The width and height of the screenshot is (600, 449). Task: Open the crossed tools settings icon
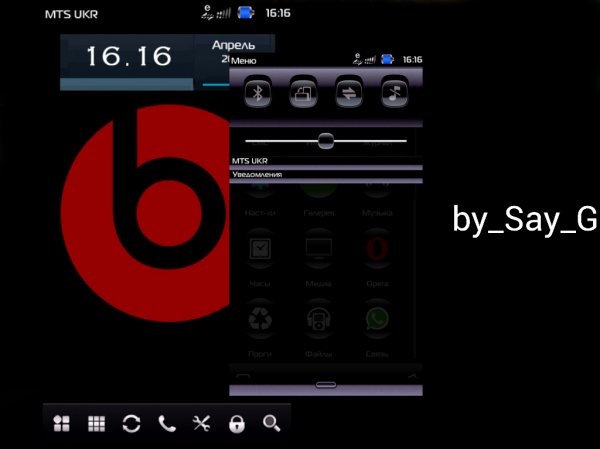coord(201,424)
